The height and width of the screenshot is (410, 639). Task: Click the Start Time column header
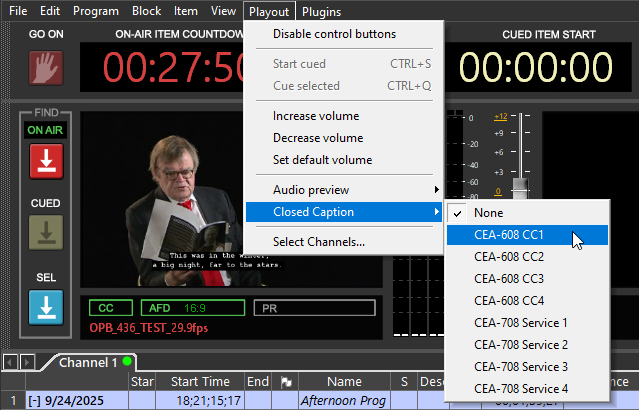pyautogui.click(x=200, y=382)
